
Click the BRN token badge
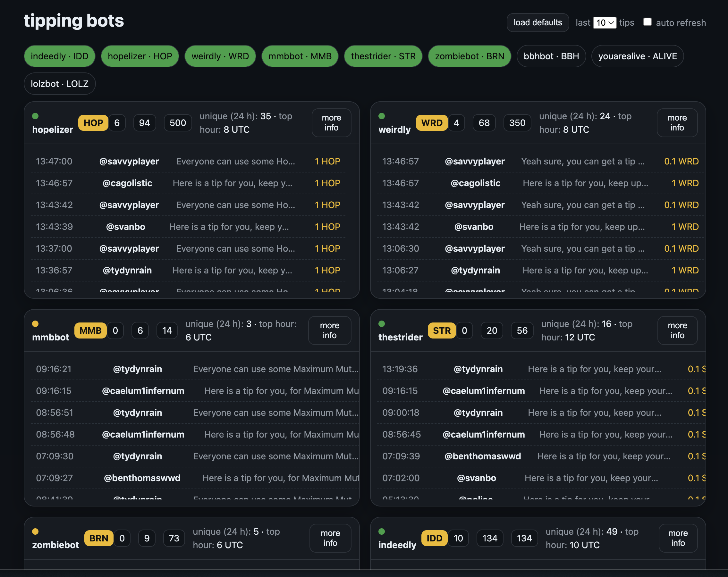[x=98, y=538]
